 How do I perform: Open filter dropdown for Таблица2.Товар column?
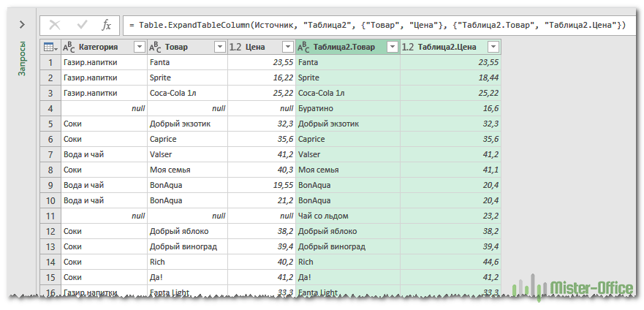point(393,47)
